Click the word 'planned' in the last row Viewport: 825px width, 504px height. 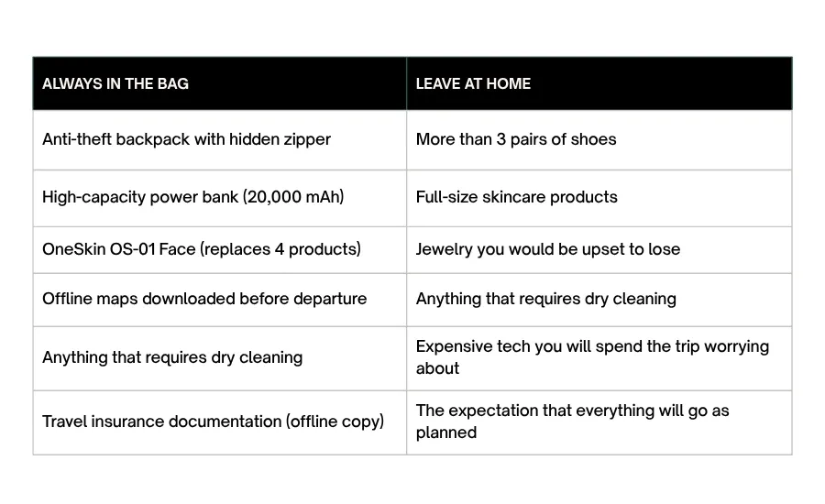(x=446, y=433)
